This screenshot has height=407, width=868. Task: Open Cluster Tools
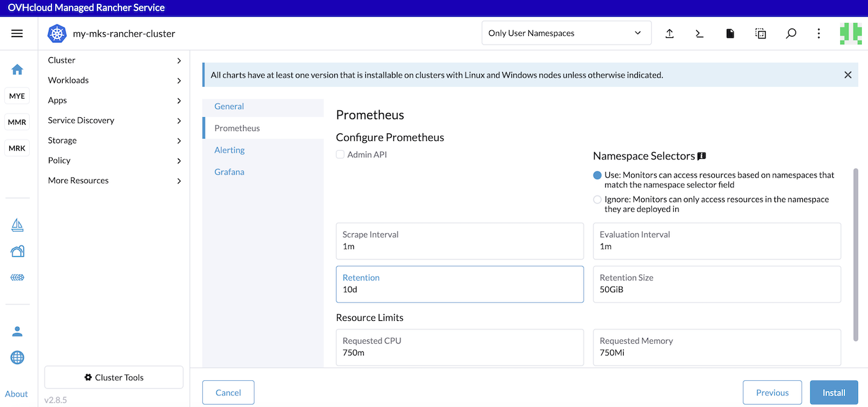[x=113, y=377]
